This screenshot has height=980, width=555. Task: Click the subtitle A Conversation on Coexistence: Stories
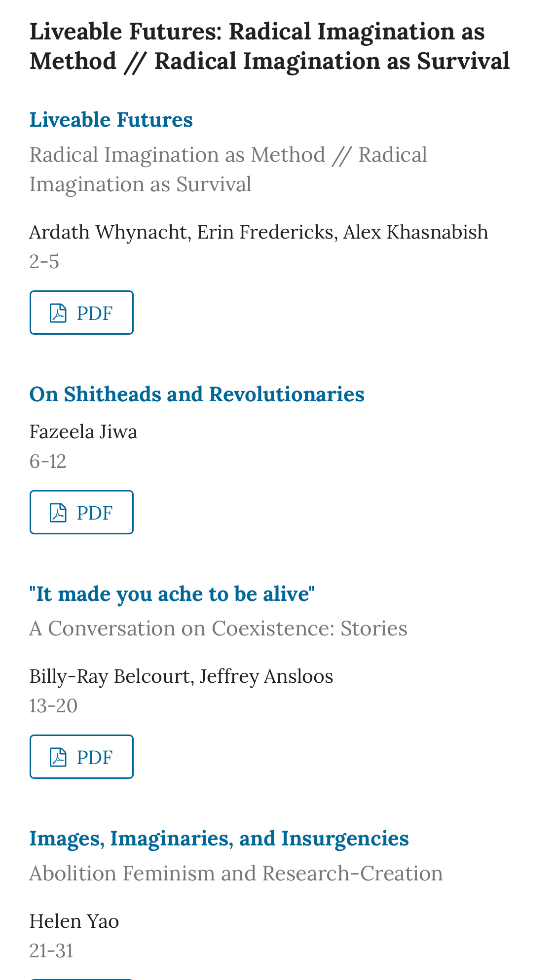click(218, 629)
